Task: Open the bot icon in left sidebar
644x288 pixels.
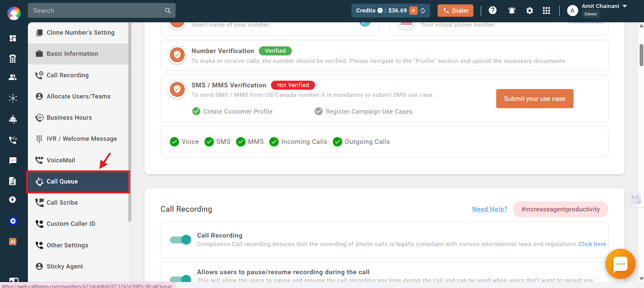Action: tap(13, 119)
